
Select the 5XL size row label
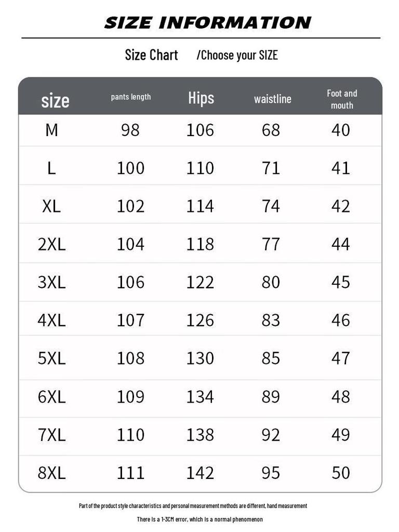[51, 358]
